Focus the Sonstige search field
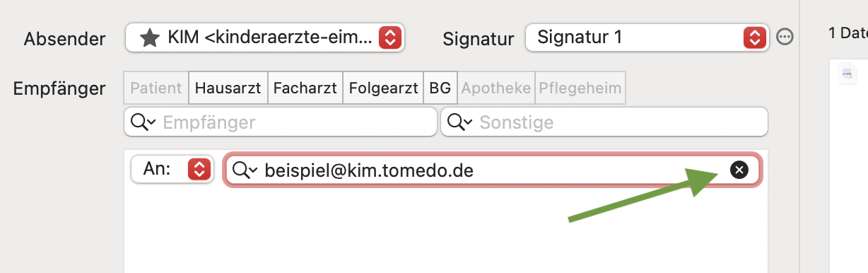Screen dimensions: 868x273 pos(604,122)
